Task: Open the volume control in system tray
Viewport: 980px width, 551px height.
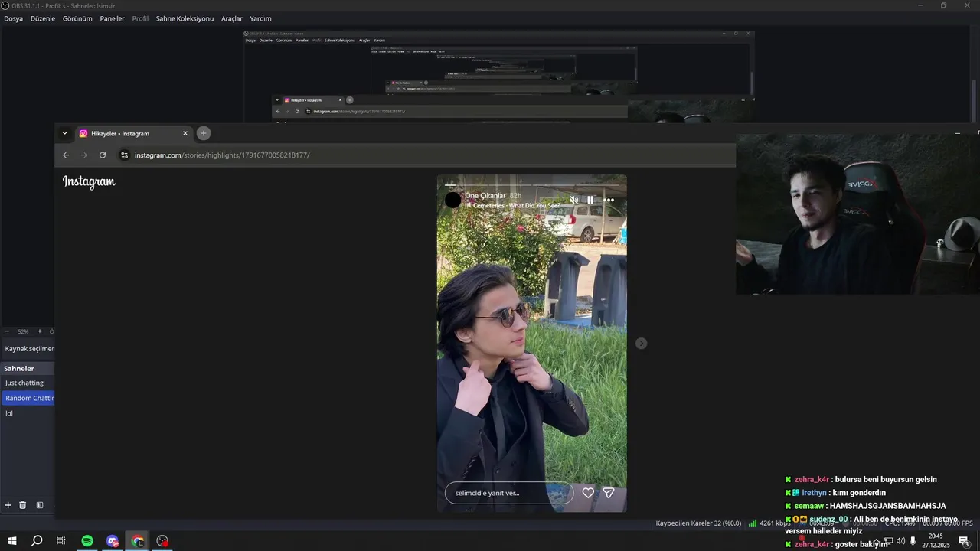Action: pos(900,541)
